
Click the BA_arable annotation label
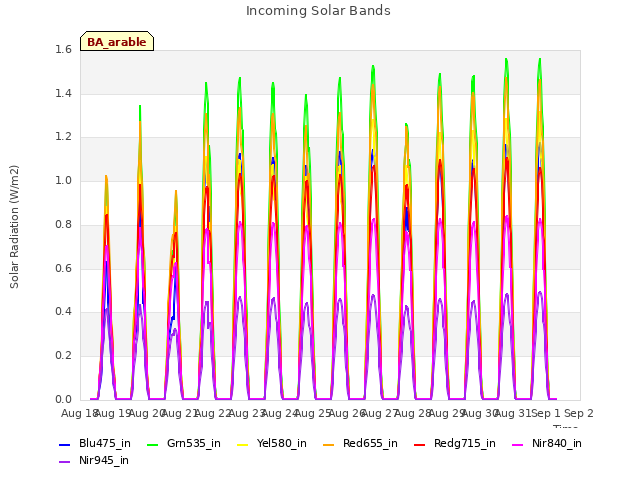(x=117, y=42)
